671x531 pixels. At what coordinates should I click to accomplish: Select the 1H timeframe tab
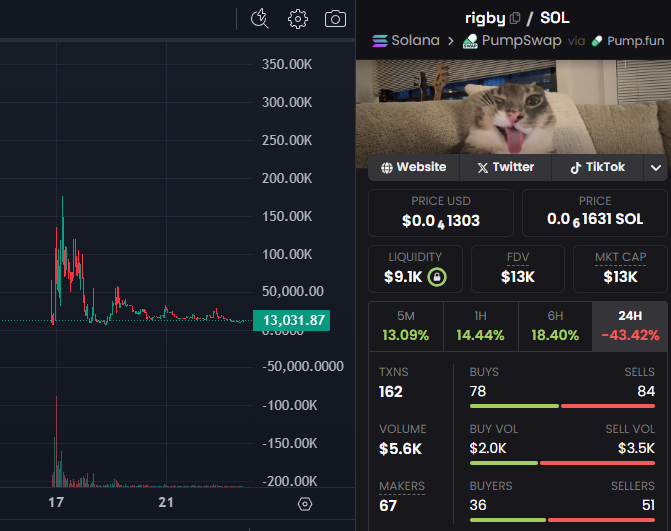click(481, 326)
